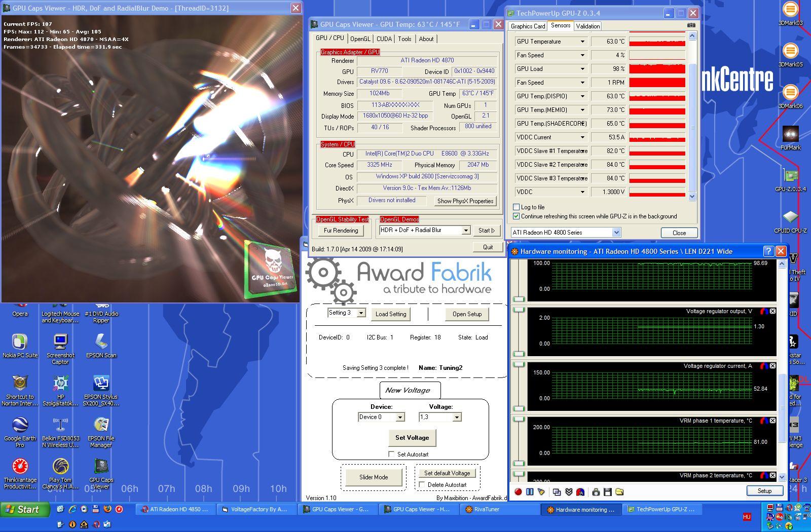
Task: Click the Open Setup button
Action: pos(467,314)
